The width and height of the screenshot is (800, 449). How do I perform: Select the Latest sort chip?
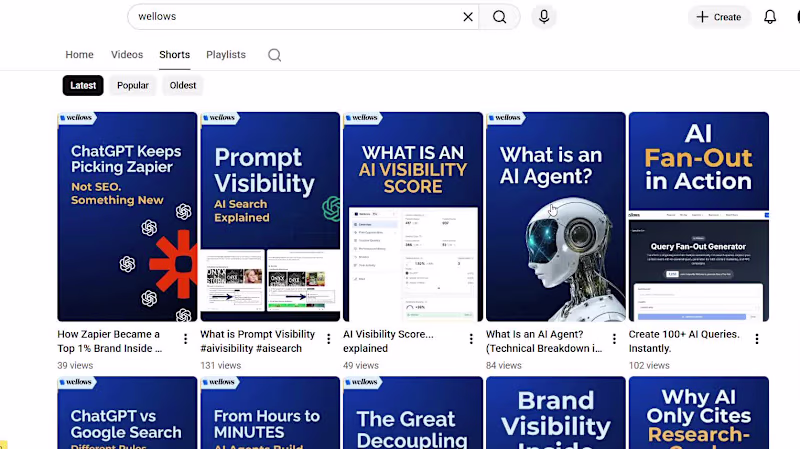[83, 85]
